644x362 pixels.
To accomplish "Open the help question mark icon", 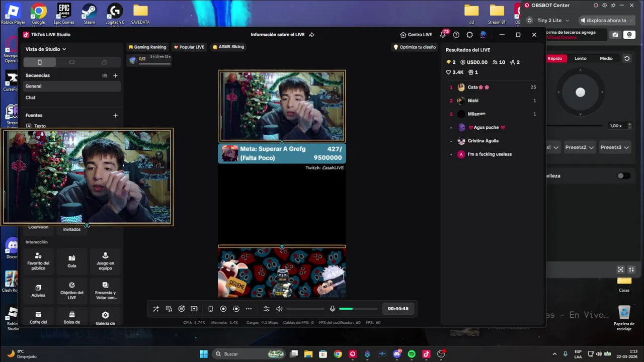I will (x=456, y=35).
